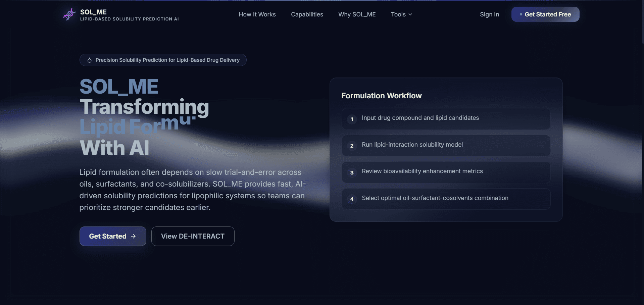This screenshot has width=644, height=305.
Task: Click the glowing dot in Get Started Free
Action: pos(521,14)
